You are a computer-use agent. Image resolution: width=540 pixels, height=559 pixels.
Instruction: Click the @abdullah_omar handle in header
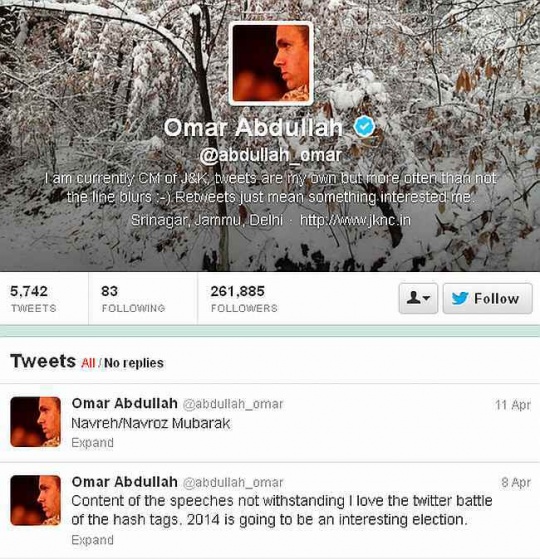[270, 155]
